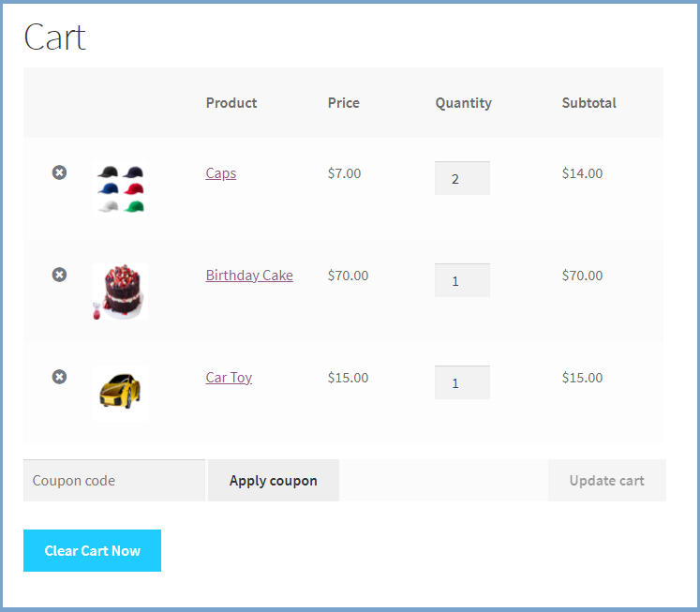Image resolution: width=700 pixels, height=612 pixels.
Task: Remove Birthday Cake from the cart
Action: click(59, 275)
